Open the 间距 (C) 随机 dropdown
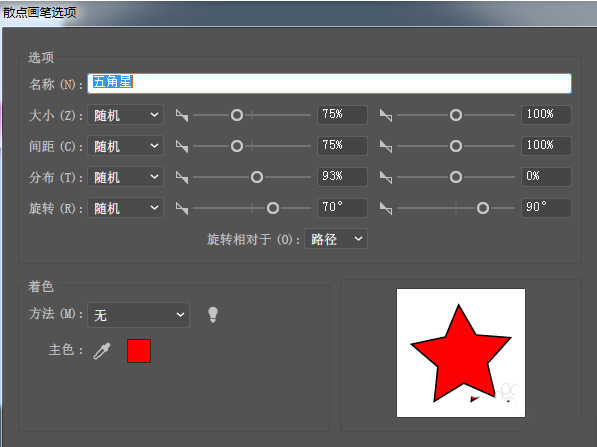The height and width of the screenshot is (447, 597). tap(126, 146)
